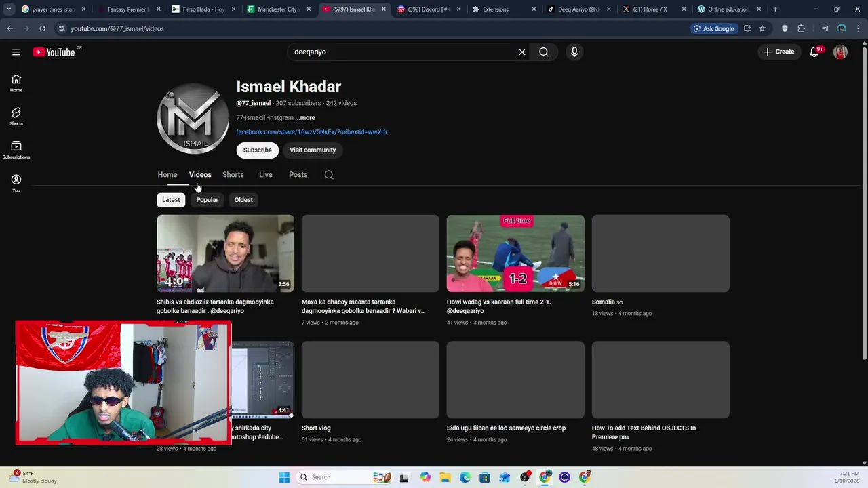This screenshot has height=488, width=868.
Task: Open the Chrome three-dot menu
Action: (x=858, y=28)
